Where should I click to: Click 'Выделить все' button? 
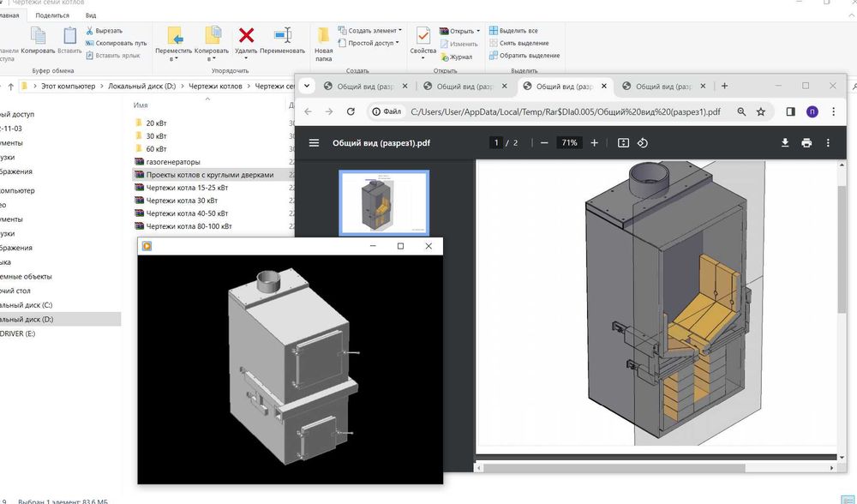518,31
